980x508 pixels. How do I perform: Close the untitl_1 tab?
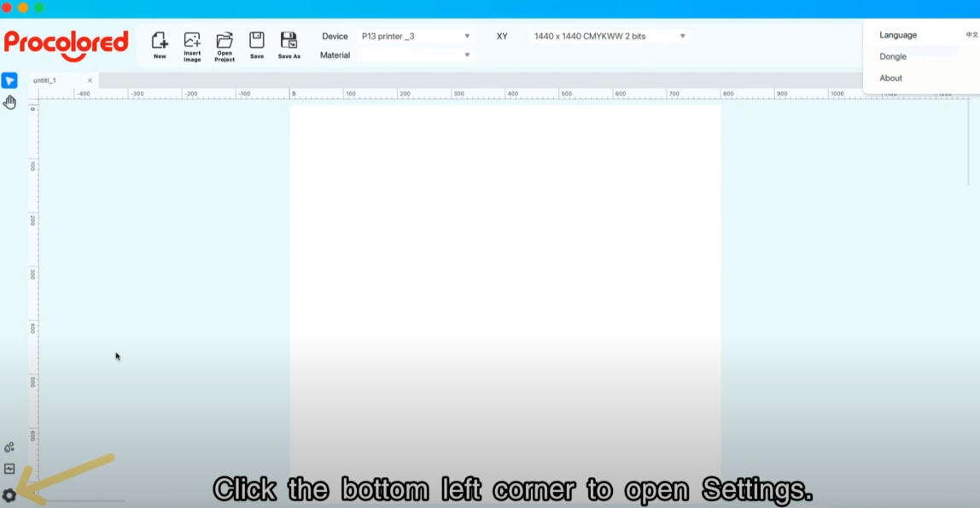tap(90, 80)
